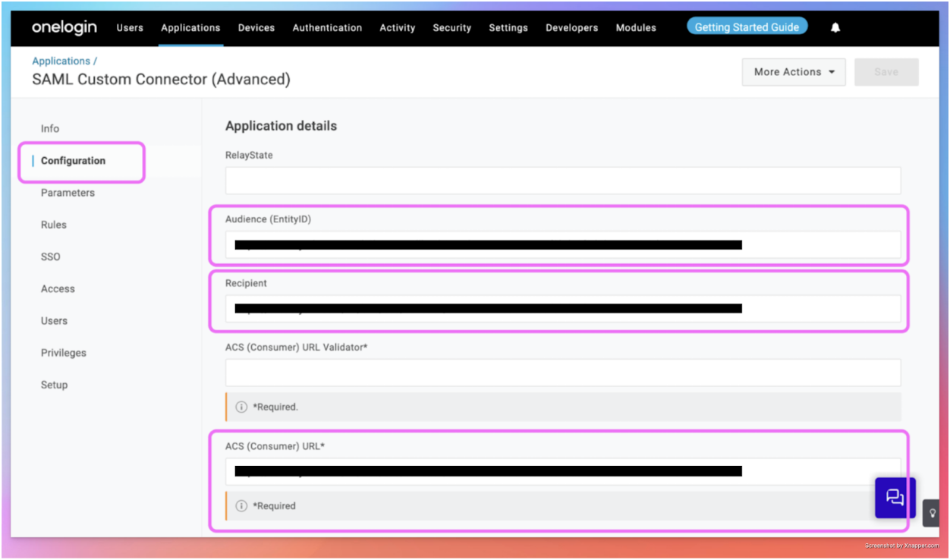
Task: Open the Developers menu
Action: (x=572, y=27)
